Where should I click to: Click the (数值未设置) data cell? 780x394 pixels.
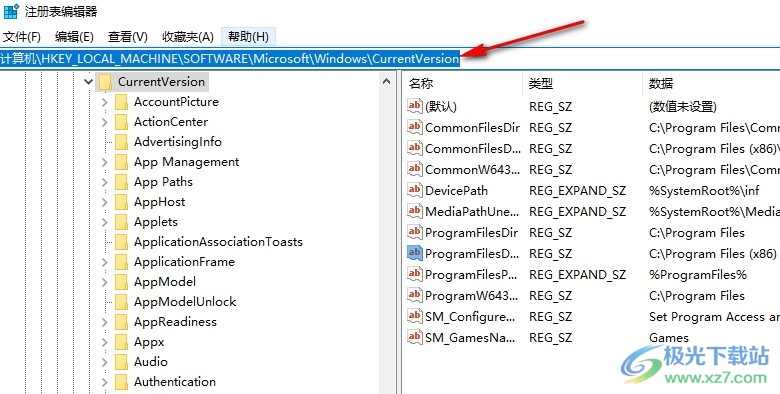[683, 106]
